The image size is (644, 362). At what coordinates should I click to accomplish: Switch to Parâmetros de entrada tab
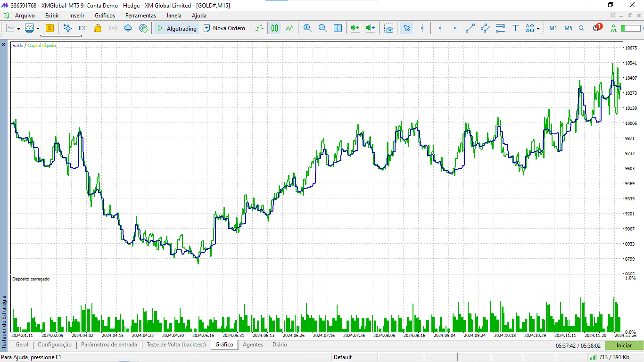click(x=109, y=345)
